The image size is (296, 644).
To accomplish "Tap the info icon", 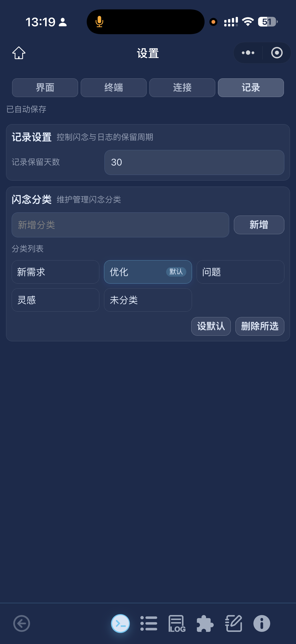I will coord(261,623).
